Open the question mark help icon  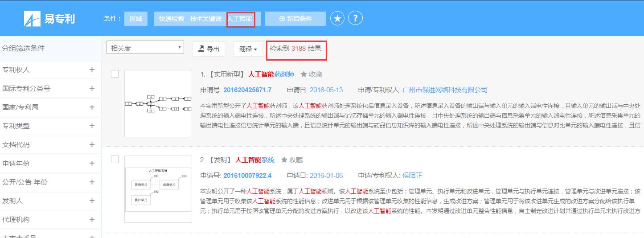point(355,19)
